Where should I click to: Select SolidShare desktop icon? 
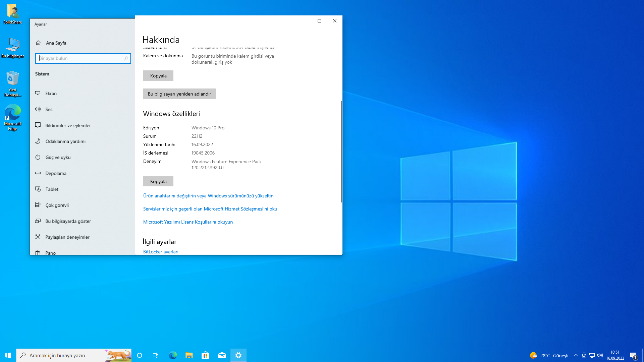point(13,14)
